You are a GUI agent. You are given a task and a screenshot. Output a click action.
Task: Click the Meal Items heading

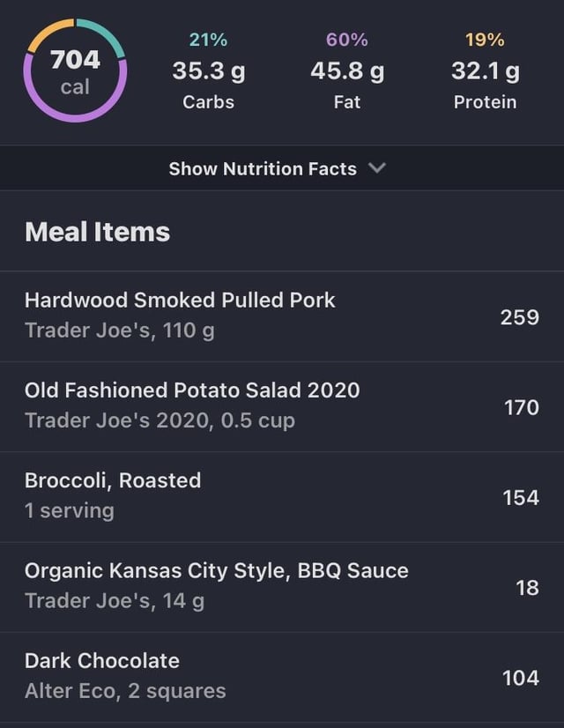98,232
